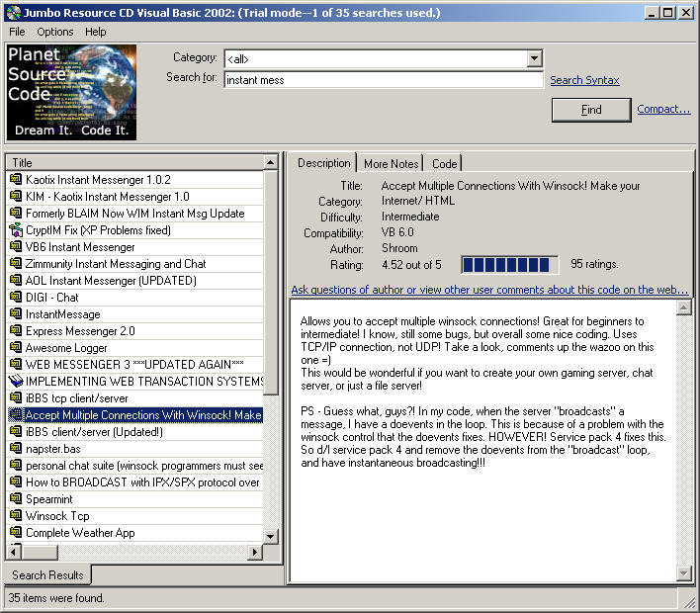Click the '35 items were found' status text
Image resolution: width=700 pixels, height=613 pixels.
(x=55, y=598)
